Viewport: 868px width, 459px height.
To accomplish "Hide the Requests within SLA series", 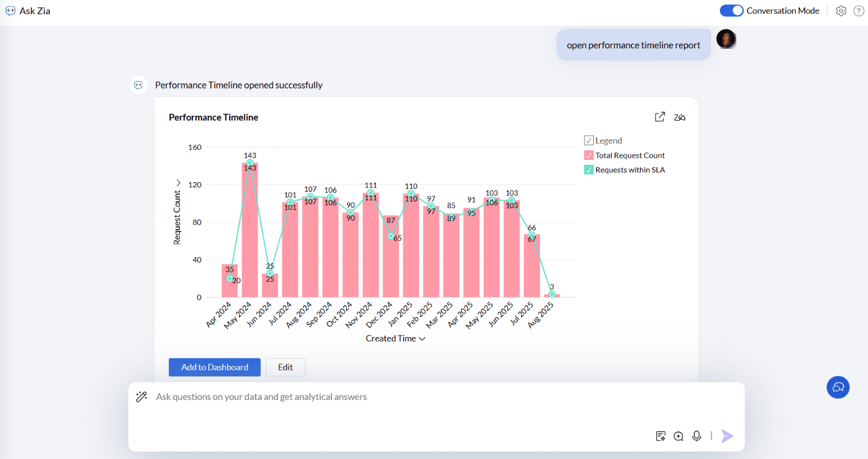I will [589, 170].
